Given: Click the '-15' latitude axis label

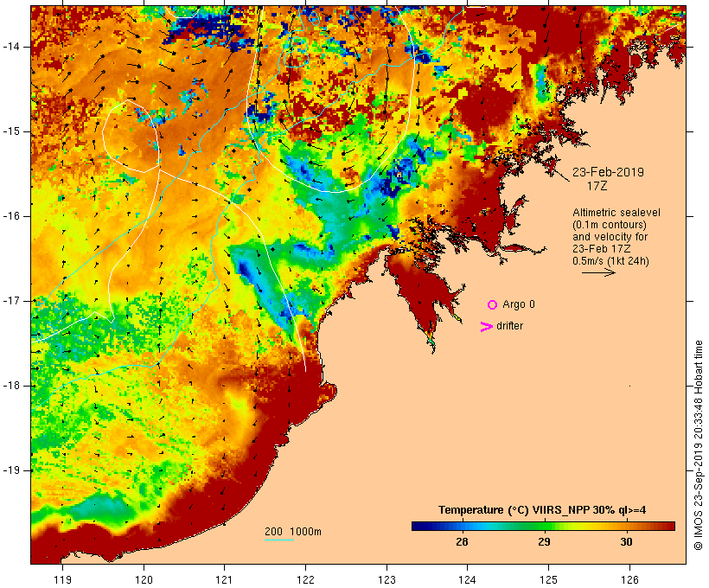Looking at the screenshot, I should [11, 131].
